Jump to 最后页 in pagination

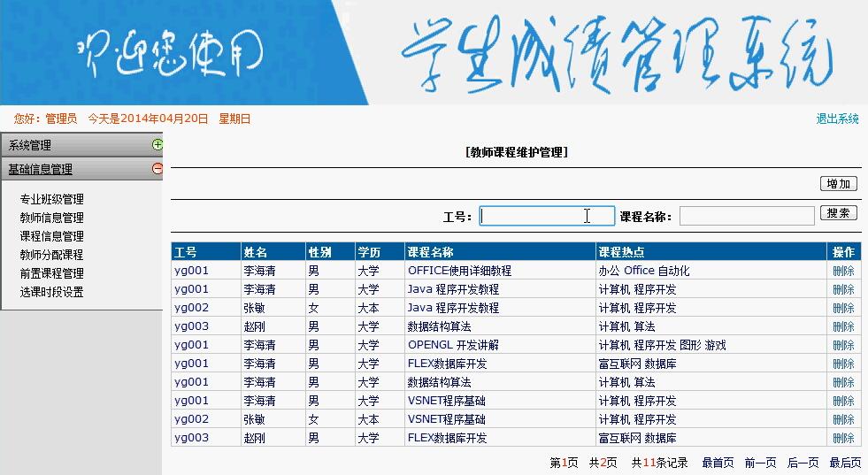[845, 463]
